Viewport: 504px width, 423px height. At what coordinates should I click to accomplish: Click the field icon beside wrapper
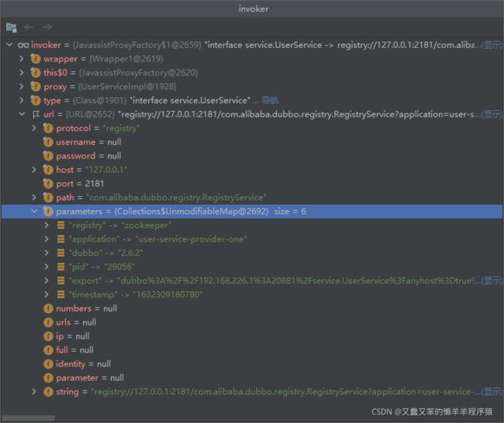tap(36, 59)
